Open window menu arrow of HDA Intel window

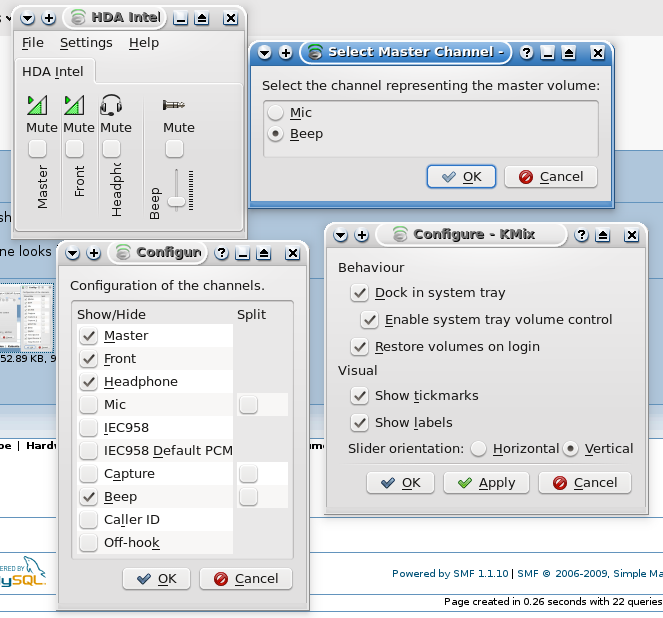tap(28, 18)
